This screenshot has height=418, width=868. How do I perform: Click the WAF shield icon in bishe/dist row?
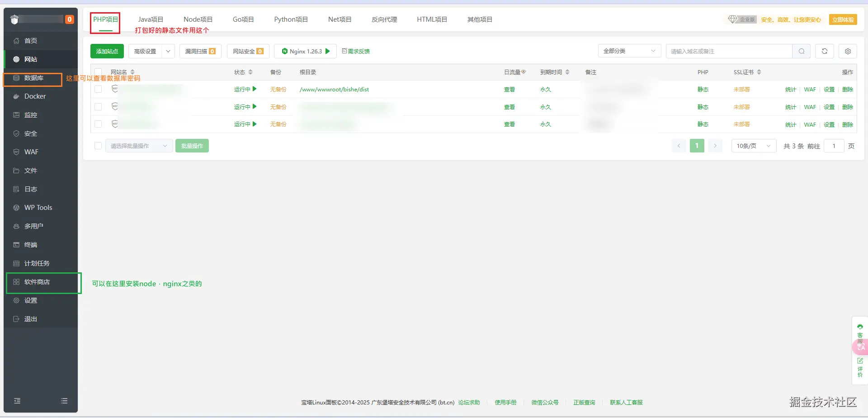[115, 89]
